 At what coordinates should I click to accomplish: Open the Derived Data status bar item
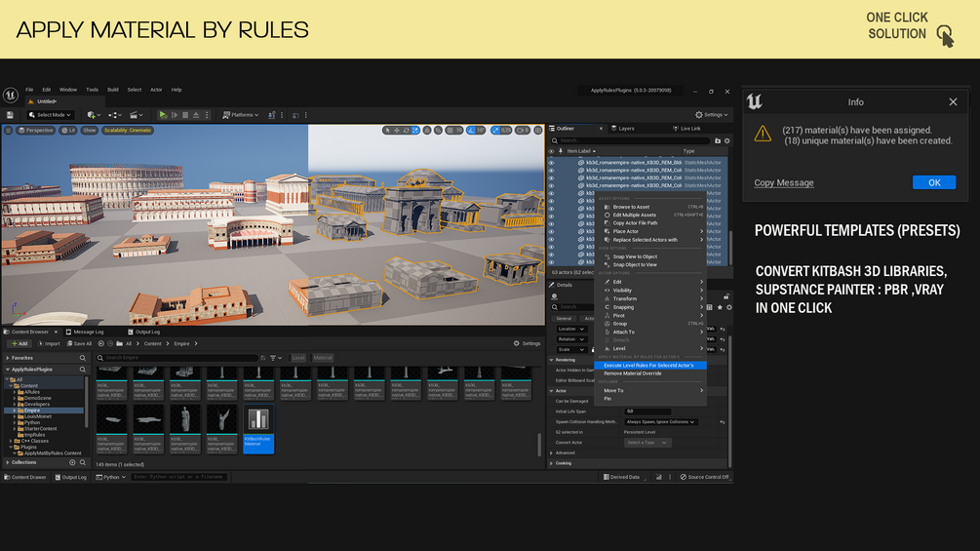[621, 477]
